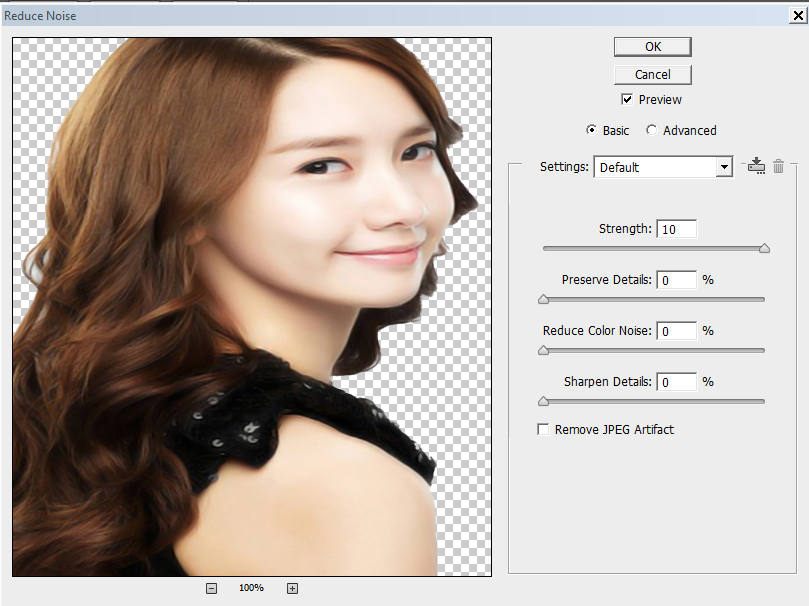Select the Basic radio button
The height and width of the screenshot is (606, 809).
pyautogui.click(x=591, y=130)
